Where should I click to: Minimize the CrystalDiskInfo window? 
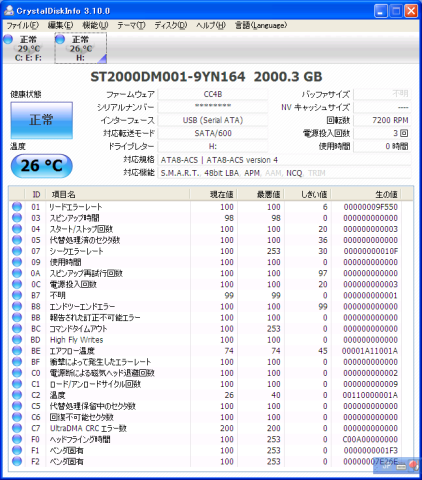[380, 11]
